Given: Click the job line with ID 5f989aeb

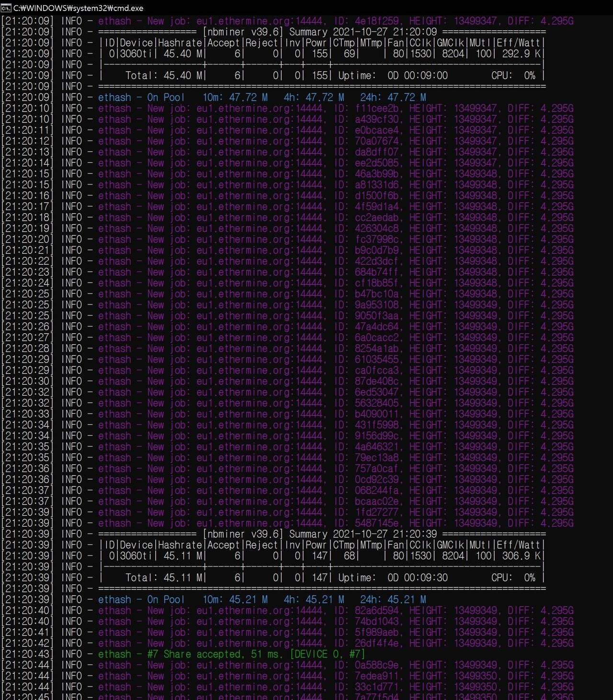Looking at the screenshot, I should pos(287,632).
